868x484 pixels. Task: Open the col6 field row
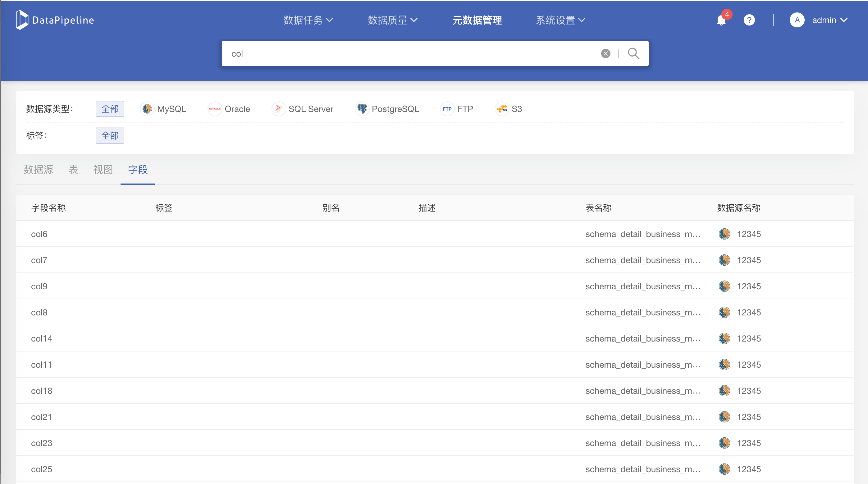pyautogui.click(x=39, y=234)
